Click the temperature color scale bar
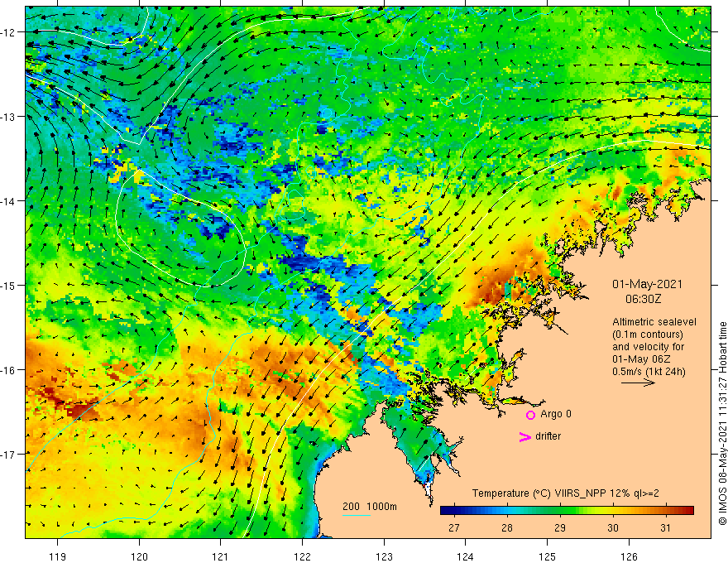 coord(567,510)
